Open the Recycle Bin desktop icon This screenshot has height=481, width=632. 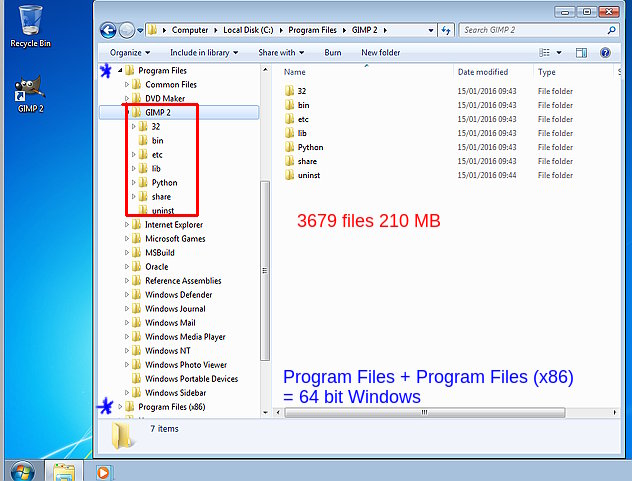tap(30, 26)
